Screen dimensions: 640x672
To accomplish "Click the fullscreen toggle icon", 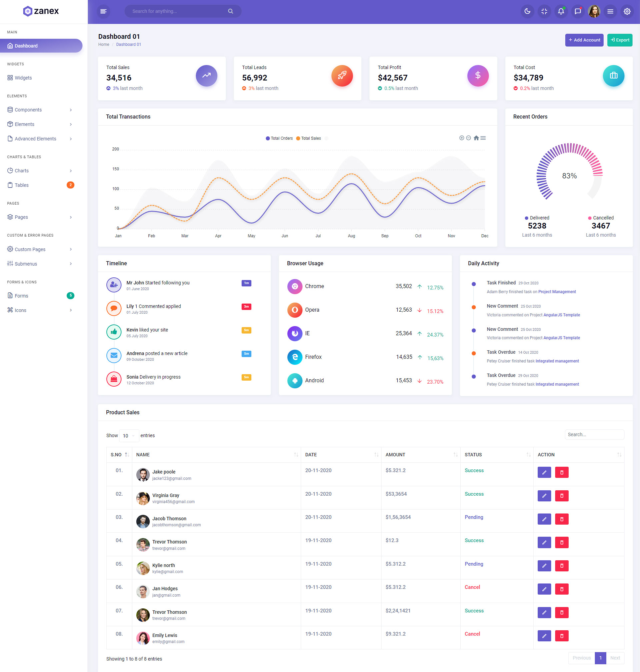I will (x=544, y=11).
